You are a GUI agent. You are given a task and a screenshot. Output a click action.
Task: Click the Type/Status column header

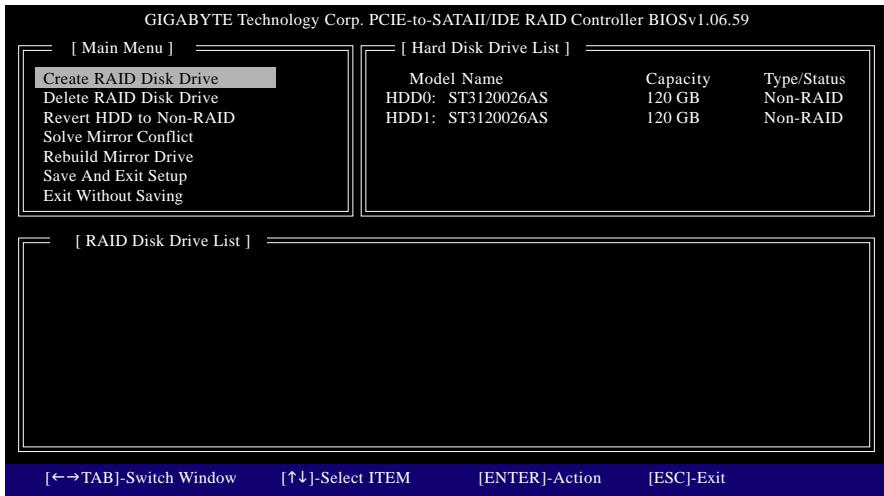[805, 79]
